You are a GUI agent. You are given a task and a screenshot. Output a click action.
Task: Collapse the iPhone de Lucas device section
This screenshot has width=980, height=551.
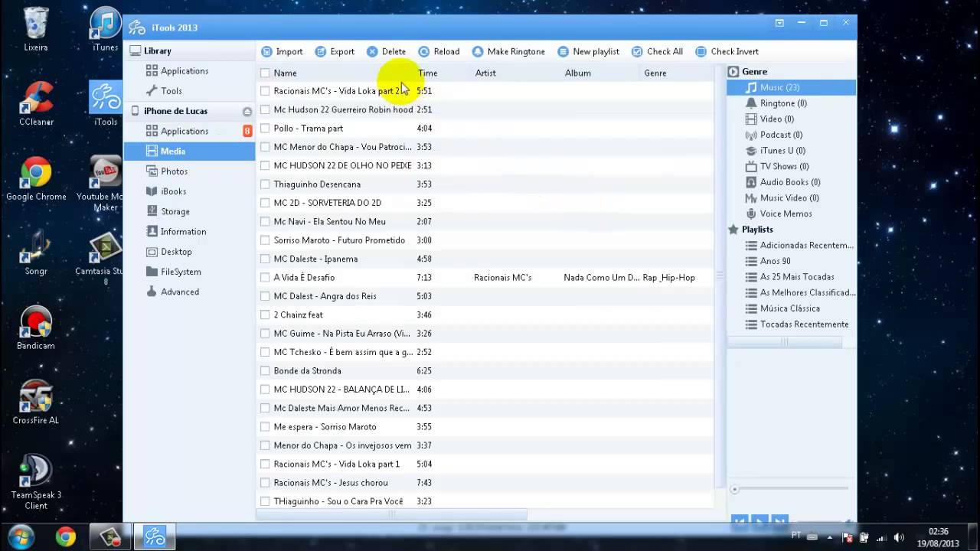point(247,112)
